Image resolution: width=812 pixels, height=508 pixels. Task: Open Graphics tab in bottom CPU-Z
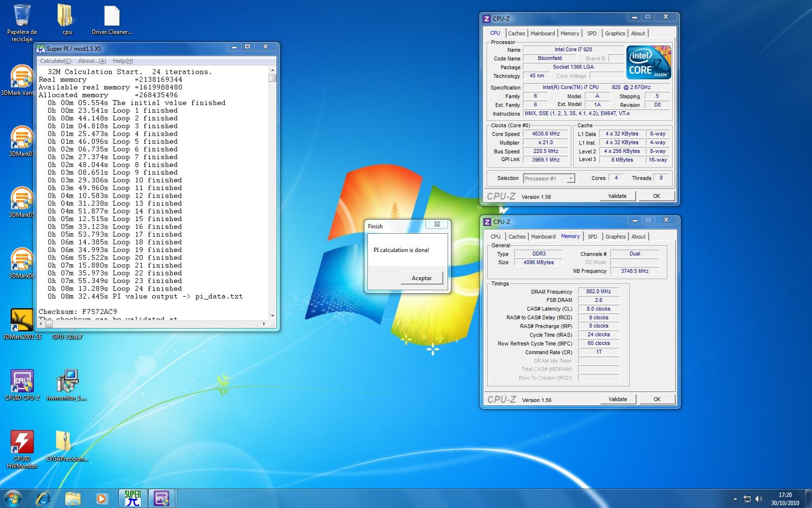click(616, 237)
